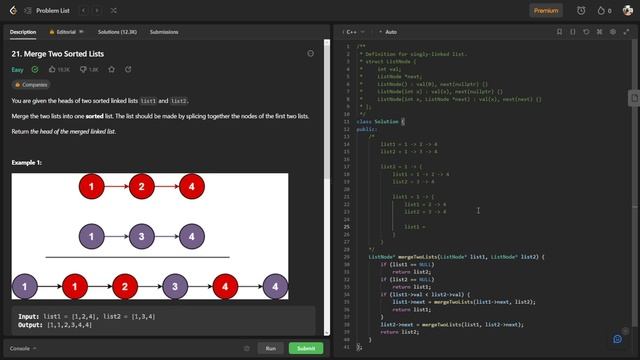Open the feedback icon beside problem title

311,53
